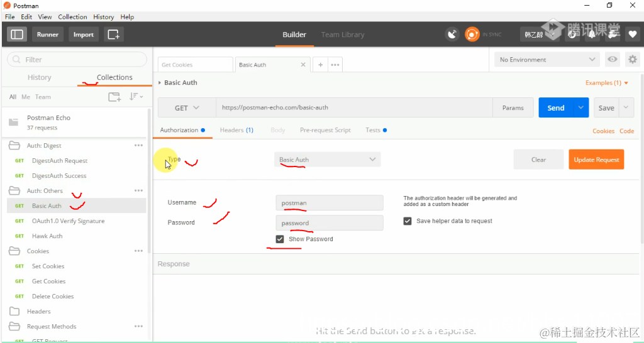Image resolution: width=644 pixels, height=343 pixels.
Task: Open the collections sort order icon
Action: point(136,97)
